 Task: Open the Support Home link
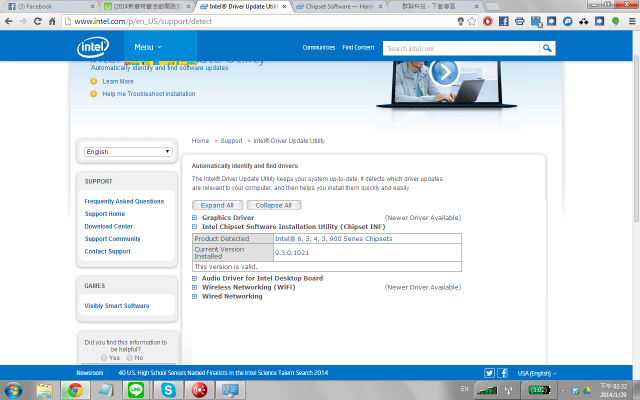pos(104,214)
